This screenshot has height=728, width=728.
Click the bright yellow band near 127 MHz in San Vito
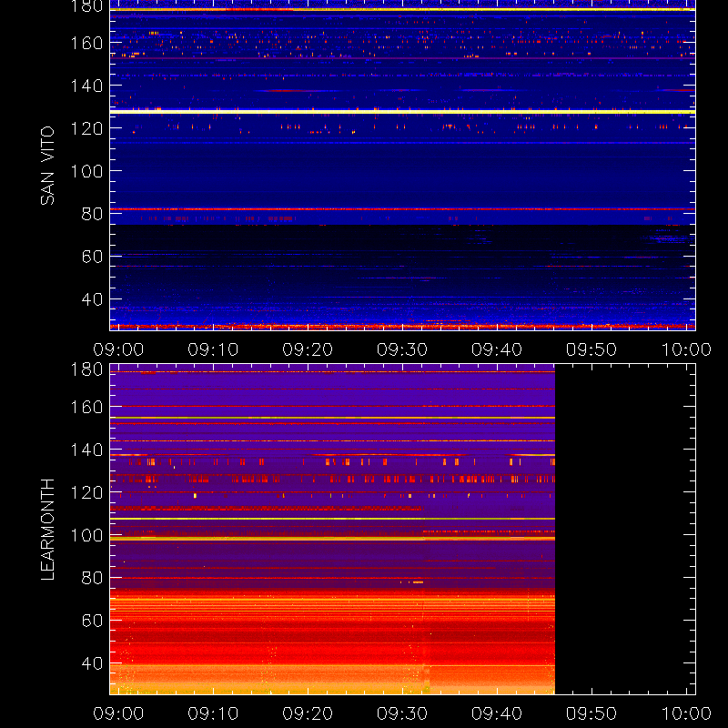[402, 112]
